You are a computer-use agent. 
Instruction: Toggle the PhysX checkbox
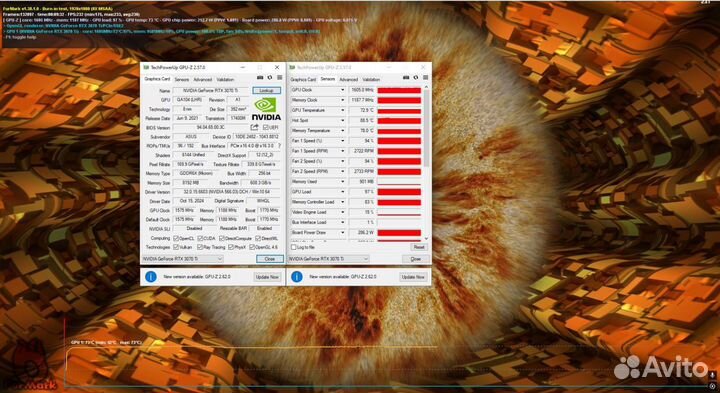click(x=231, y=247)
